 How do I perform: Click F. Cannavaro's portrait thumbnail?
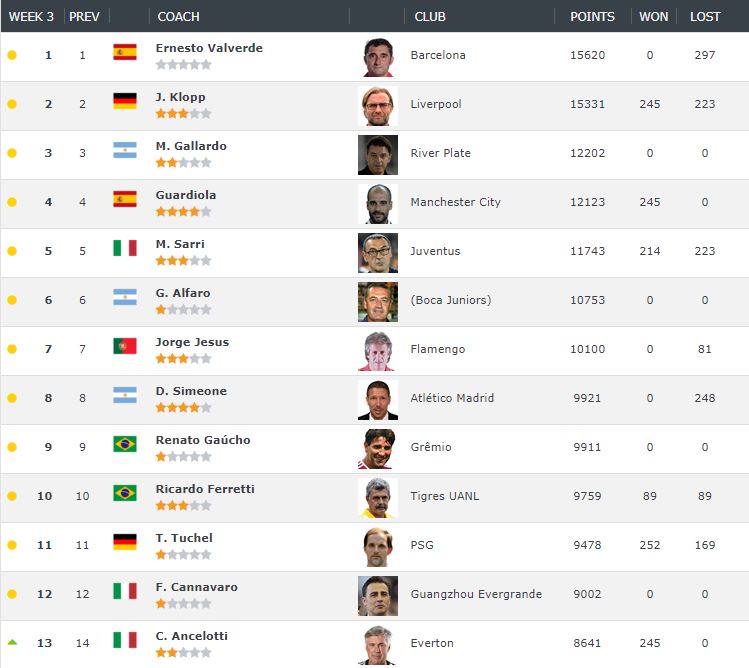pyautogui.click(x=378, y=596)
